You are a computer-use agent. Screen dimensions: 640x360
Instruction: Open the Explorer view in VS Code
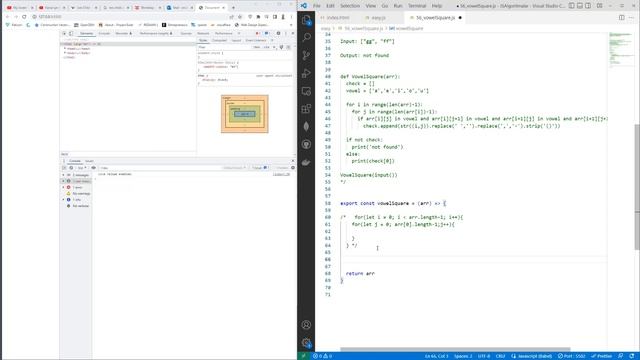click(x=306, y=20)
